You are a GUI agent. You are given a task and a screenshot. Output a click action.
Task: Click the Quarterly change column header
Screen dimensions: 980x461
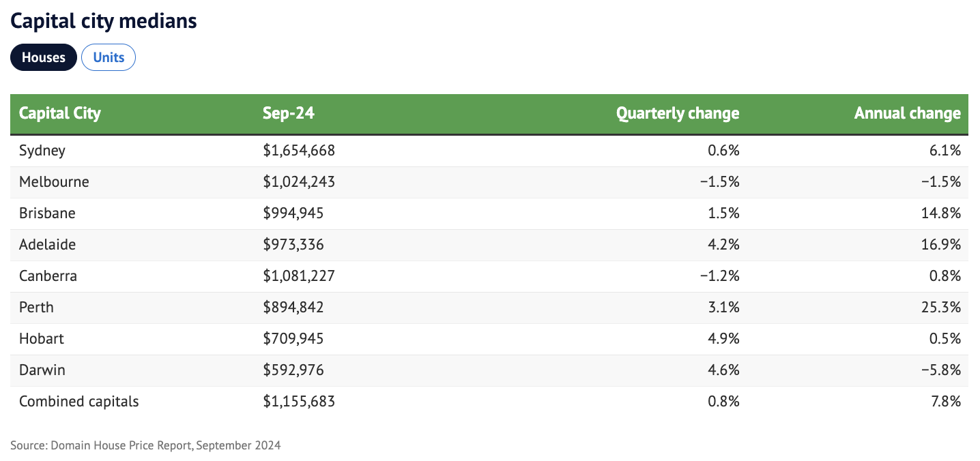(x=677, y=113)
